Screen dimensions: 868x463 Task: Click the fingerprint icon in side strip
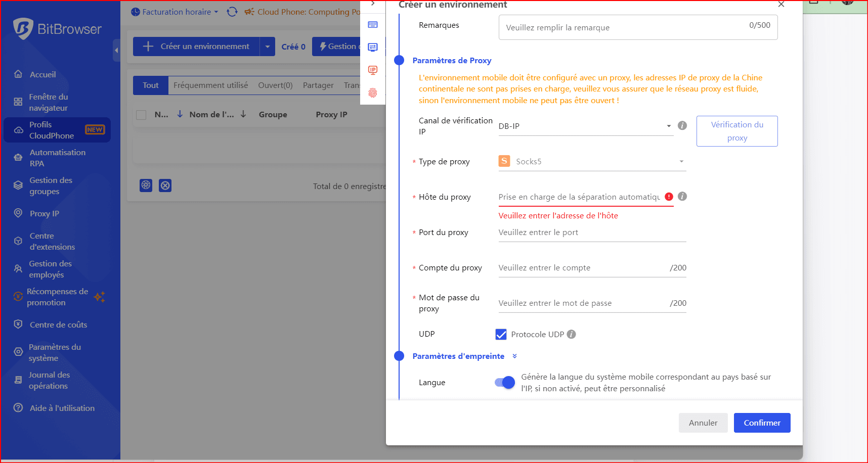tap(373, 93)
